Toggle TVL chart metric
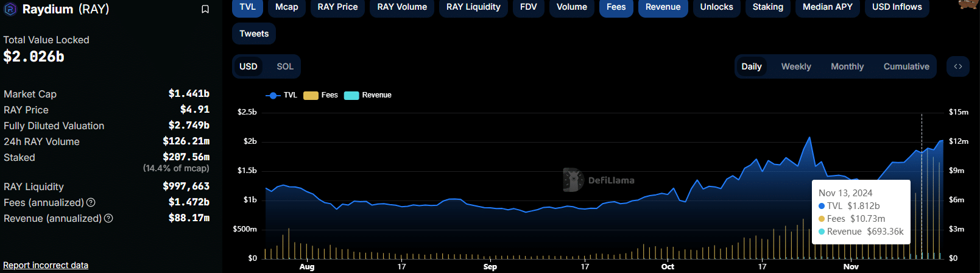Image resolution: width=980 pixels, height=273 pixels. click(247, 7)
